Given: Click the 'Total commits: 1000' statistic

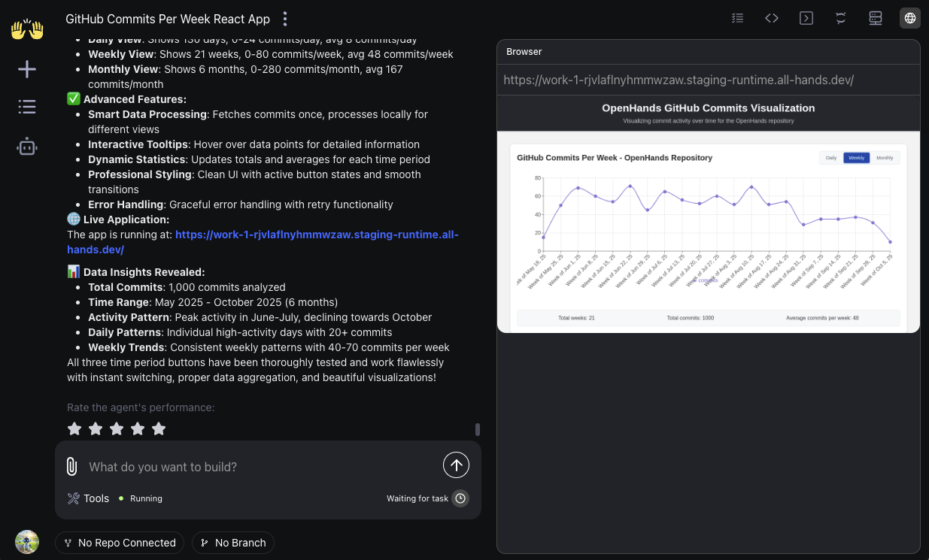Looking at the screenshot, I should point(691,318).
